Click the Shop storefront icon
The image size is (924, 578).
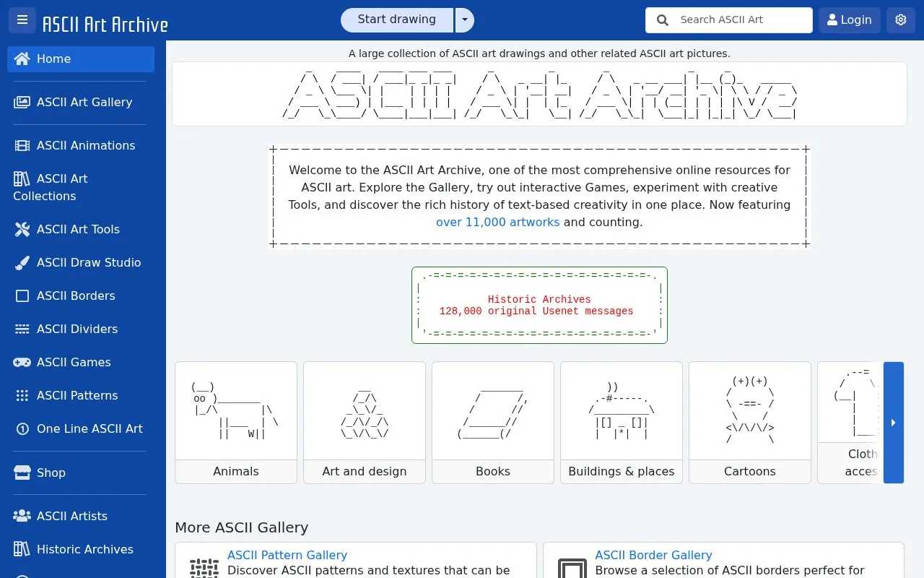[22, 473]
